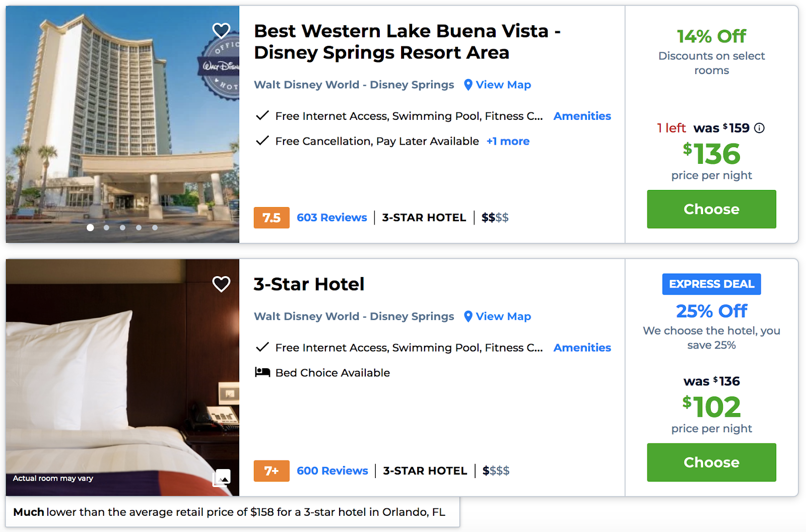Favorite the Best Western hotel with heart icon

[x=221, y=31]
